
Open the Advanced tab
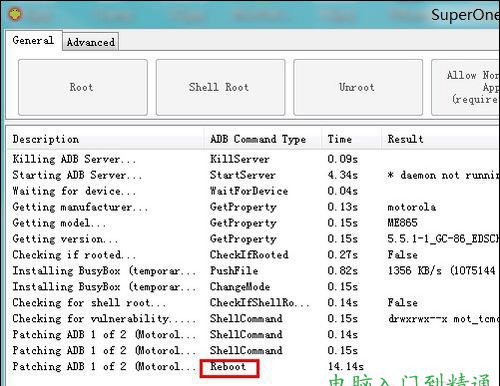(91, 42)
